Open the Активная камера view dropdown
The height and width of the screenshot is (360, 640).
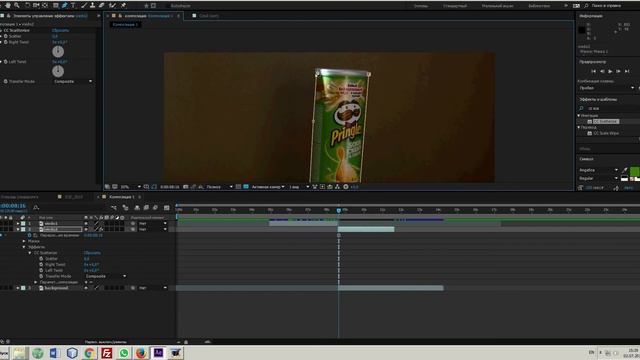(268, 187)
